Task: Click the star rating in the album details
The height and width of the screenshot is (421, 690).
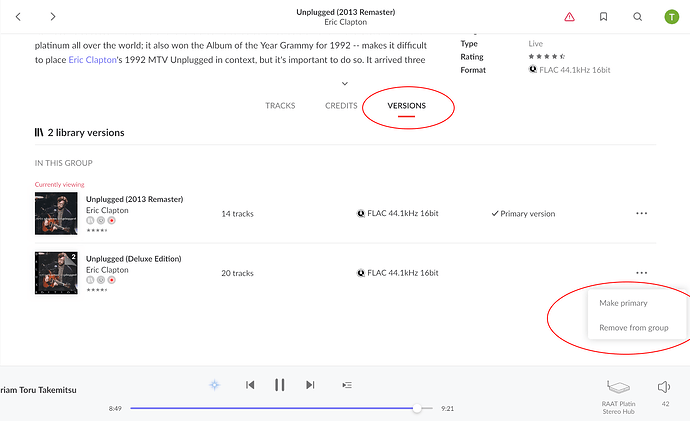Action: (547, 56)
